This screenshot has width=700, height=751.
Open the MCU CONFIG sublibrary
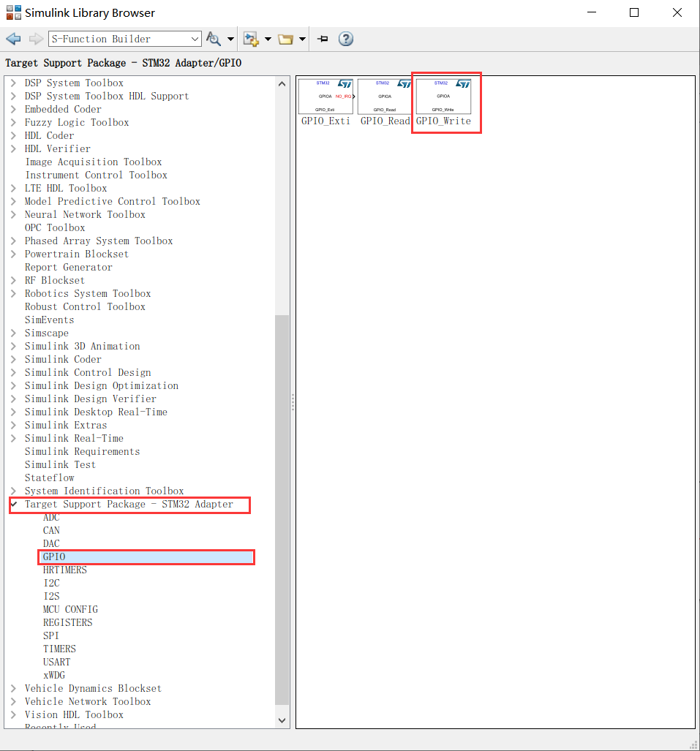(x=70, y=609)
